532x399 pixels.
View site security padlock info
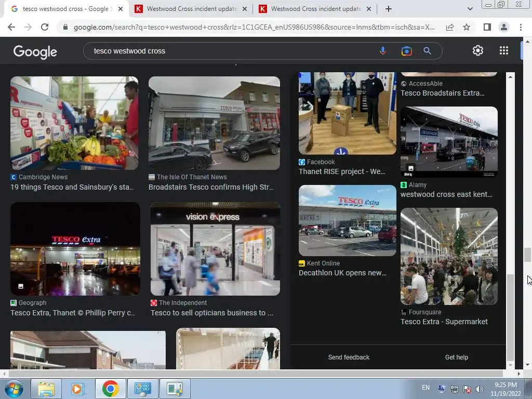click(x=65, y=27)
